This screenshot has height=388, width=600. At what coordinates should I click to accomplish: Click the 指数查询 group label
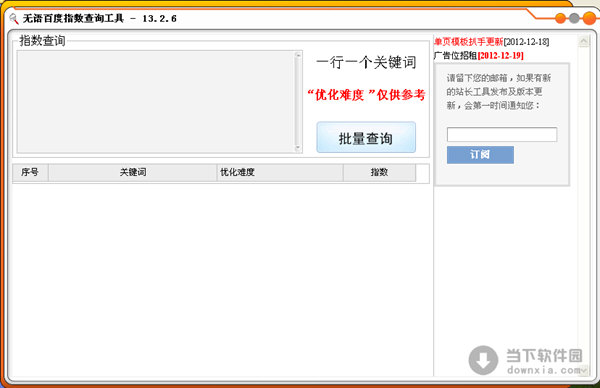[42, 41]
